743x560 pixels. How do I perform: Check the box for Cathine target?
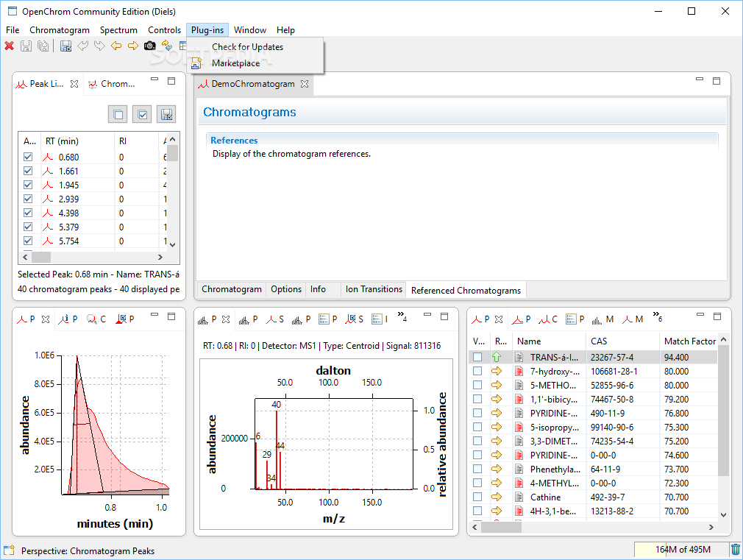click(477, 497)
